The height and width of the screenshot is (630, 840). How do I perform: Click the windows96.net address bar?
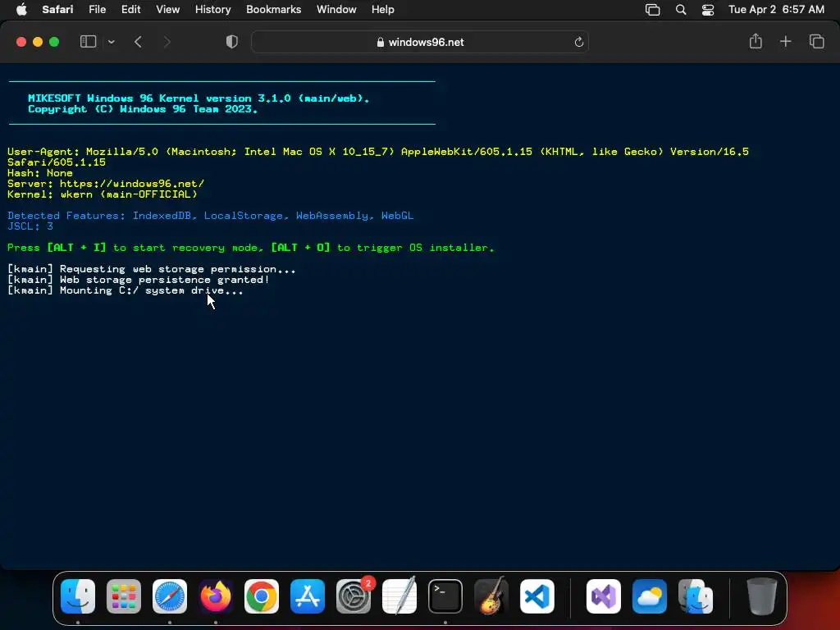click(x=420, y=42)
